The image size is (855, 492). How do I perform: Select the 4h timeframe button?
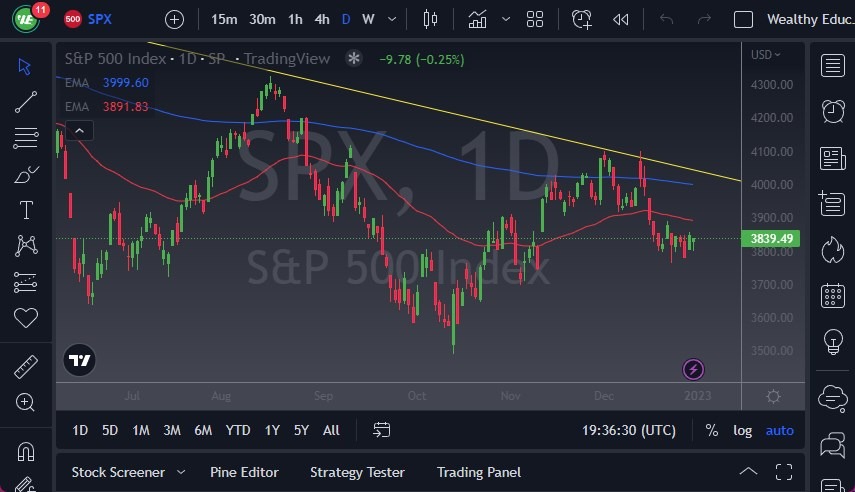321,19
